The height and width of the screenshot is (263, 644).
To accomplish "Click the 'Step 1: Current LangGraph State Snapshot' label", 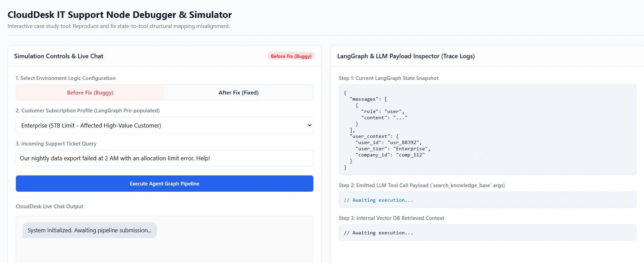I will [x=389, y=78].
